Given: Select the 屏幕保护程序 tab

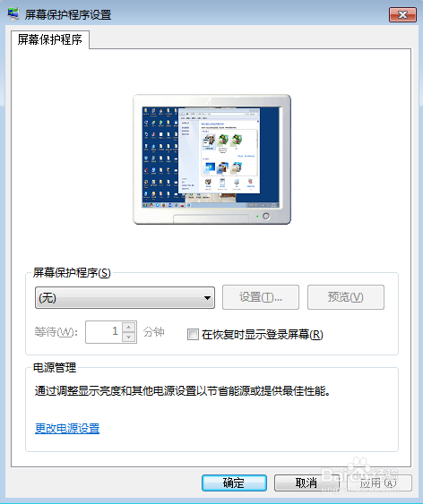Looking at the screenshot, I should coord(50,39).
